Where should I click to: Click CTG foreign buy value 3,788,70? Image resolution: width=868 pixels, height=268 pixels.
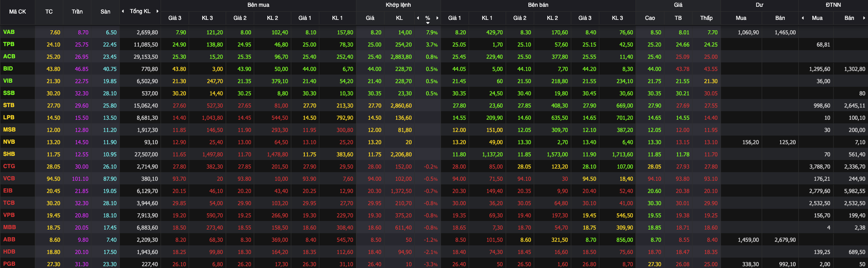coord(820,167)
